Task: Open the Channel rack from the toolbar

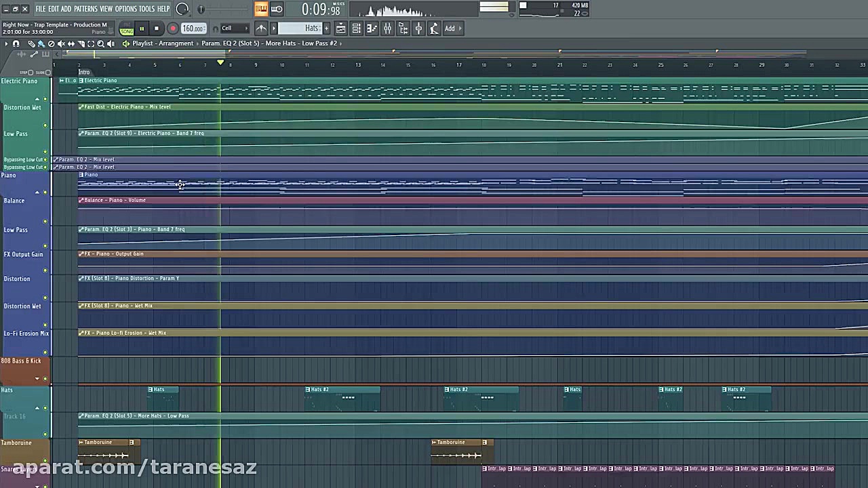Action: 356,28
